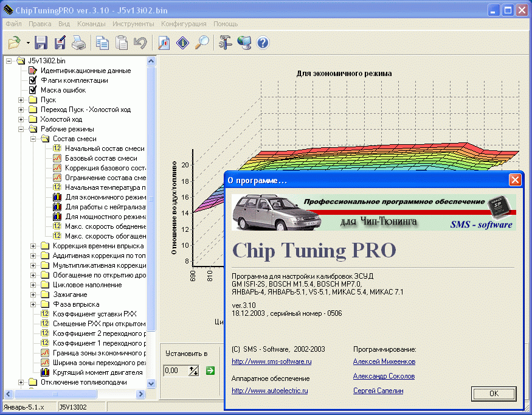Collapse the Рабочие режимы folder
The image size is (532, 415).
(x=21, y=129)
